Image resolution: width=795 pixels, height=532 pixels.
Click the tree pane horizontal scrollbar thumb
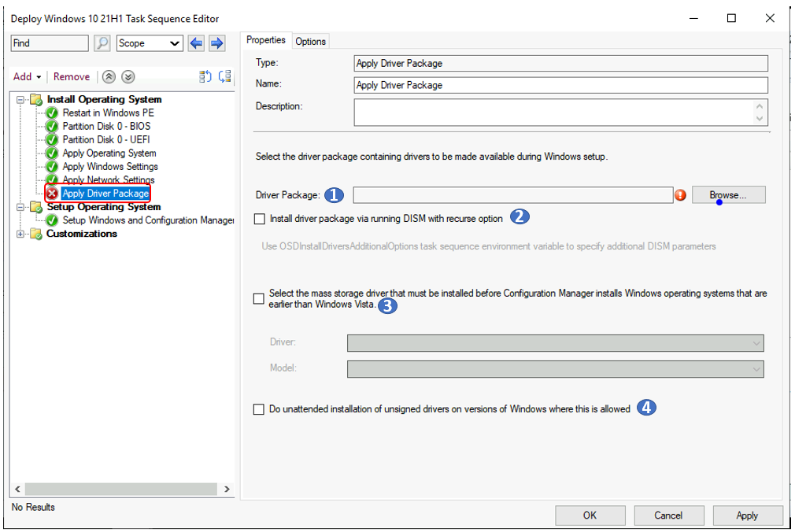click(x=120, y=489)
